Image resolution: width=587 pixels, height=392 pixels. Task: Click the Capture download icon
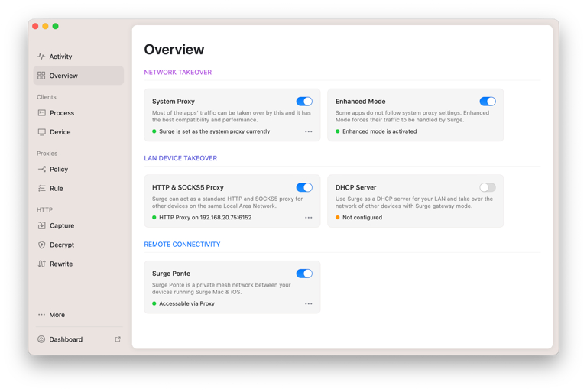point(41,225)
